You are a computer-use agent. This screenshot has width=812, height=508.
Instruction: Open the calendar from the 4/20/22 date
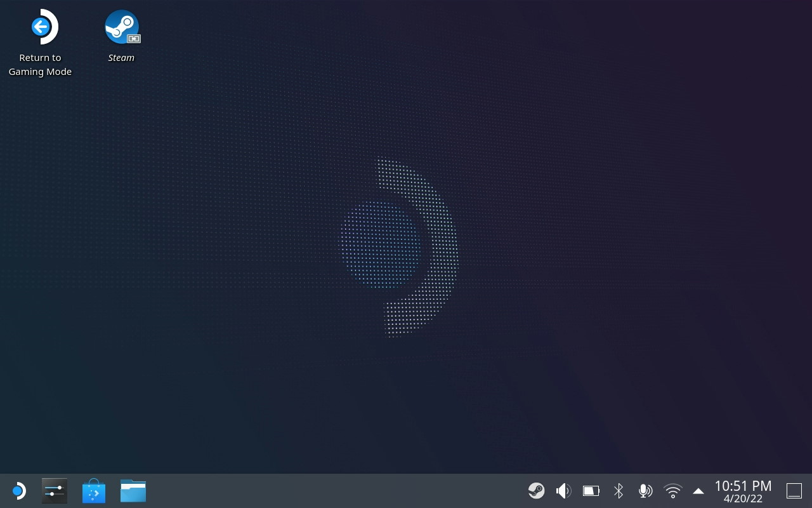coord(743,499)
